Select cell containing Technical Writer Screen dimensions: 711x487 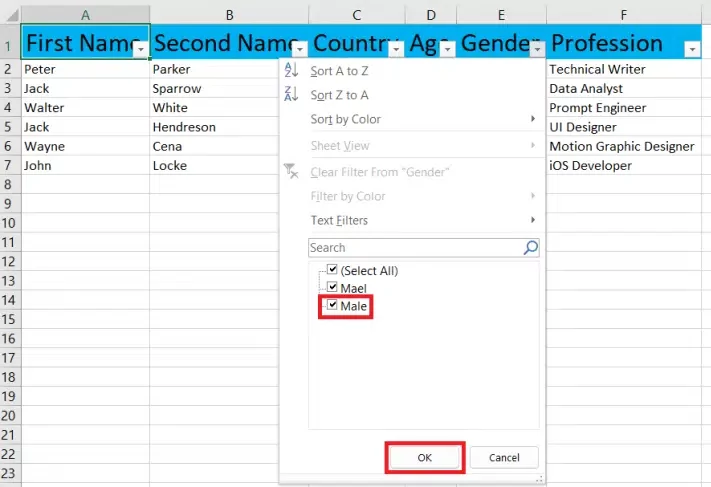click(x=598, y=70)
